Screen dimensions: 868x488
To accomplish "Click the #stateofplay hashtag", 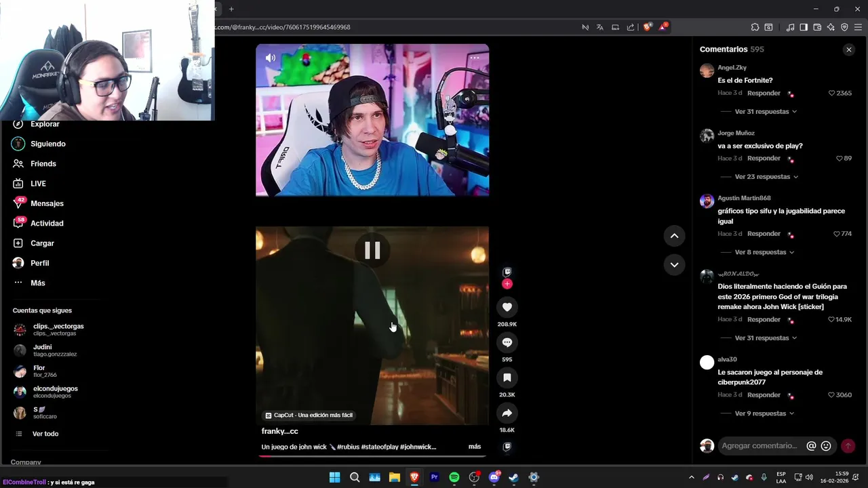I will [380, 447].
